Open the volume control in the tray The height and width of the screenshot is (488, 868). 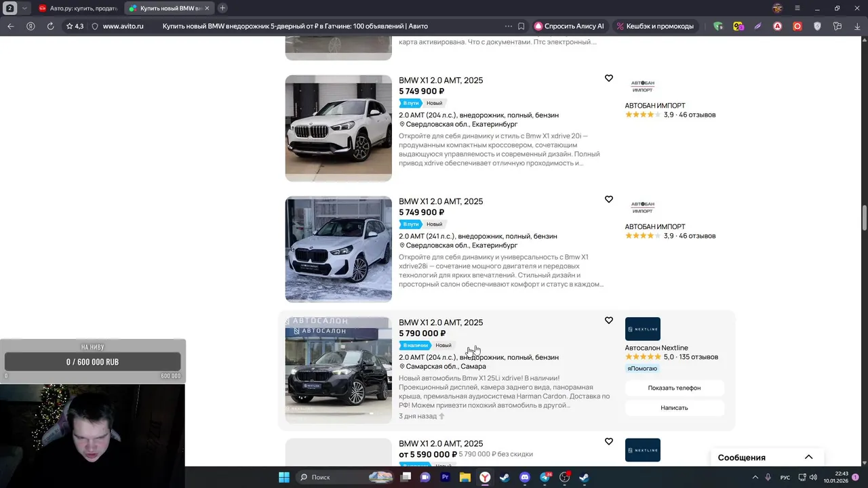click(813, 477)
